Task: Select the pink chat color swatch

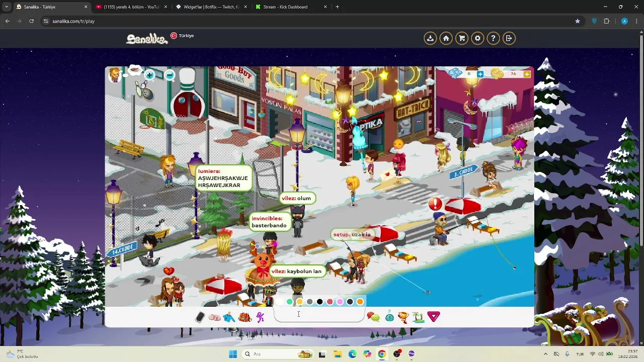Action: 340,302
